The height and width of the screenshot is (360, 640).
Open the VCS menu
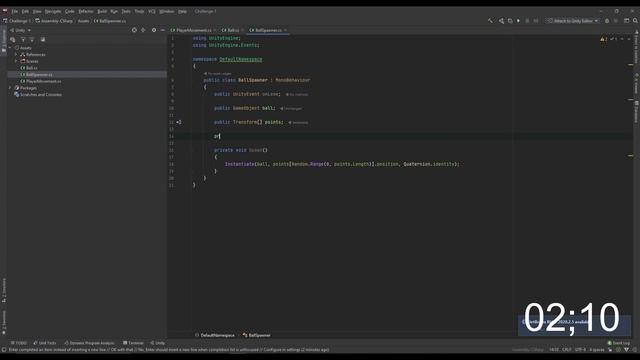(x=152, y=11)
